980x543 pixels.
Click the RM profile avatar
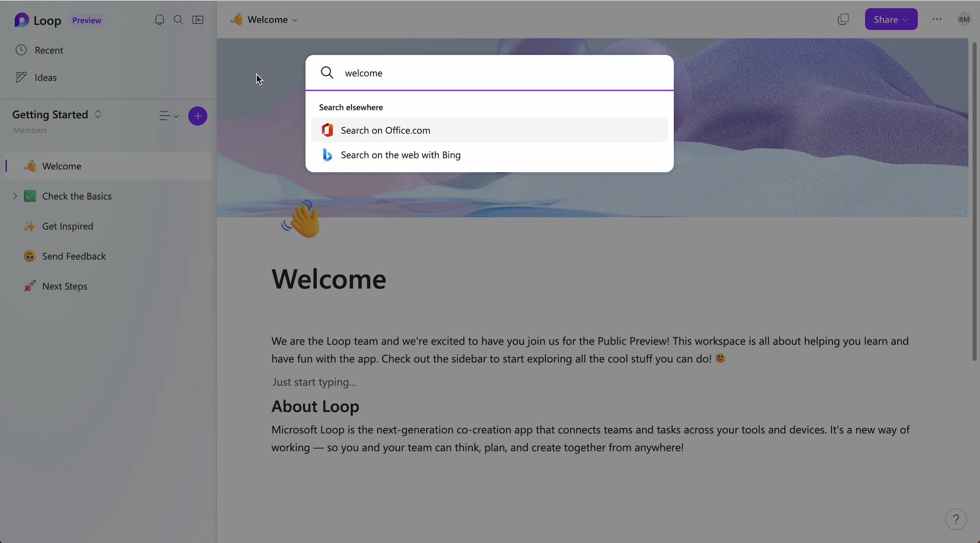[x=964, y=19]
